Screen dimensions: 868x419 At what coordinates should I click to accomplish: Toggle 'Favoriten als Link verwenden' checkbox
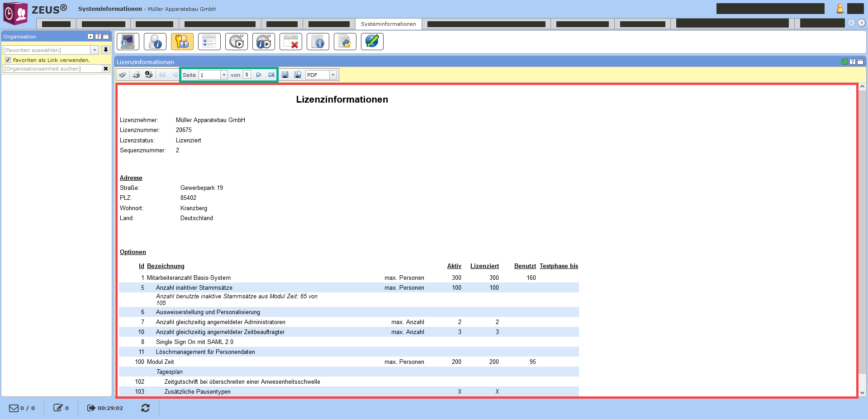(8, 60)
